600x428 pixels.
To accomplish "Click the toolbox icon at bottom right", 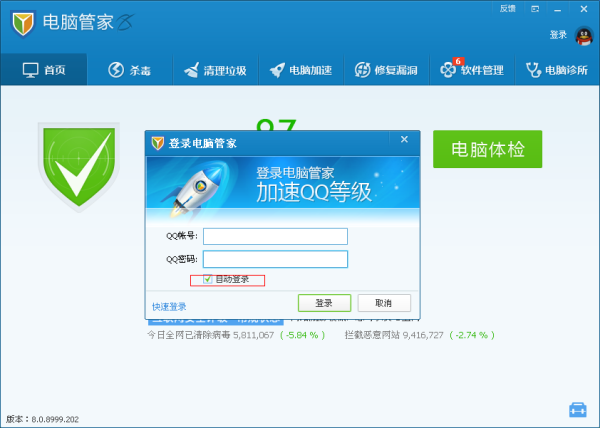I will [577, 410].
